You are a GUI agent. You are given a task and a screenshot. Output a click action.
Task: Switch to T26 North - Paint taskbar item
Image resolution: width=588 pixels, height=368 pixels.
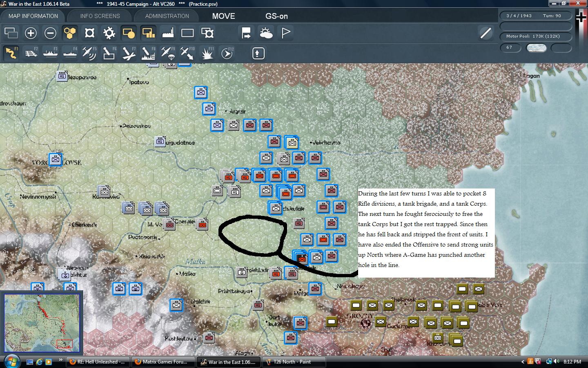click(x=294, y=362)
